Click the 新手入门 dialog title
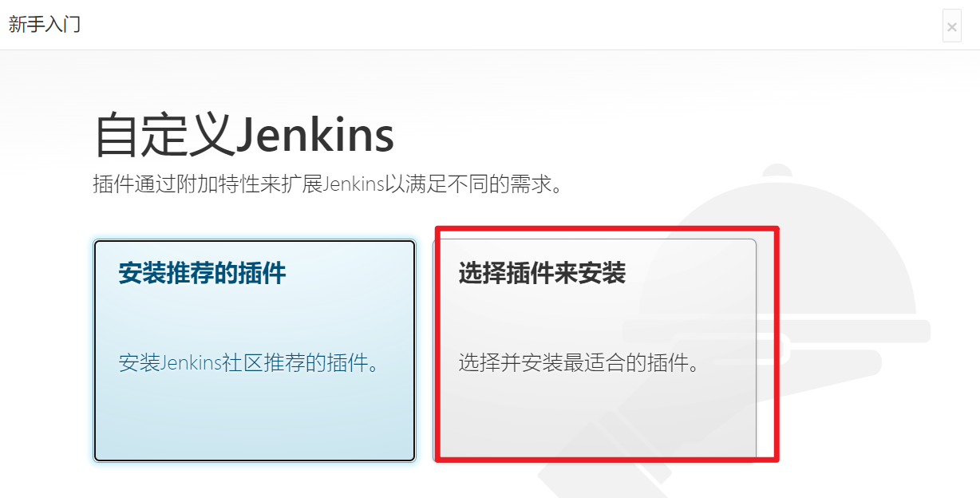The width and height of the screenshot is (980, 498). (45, 24)
